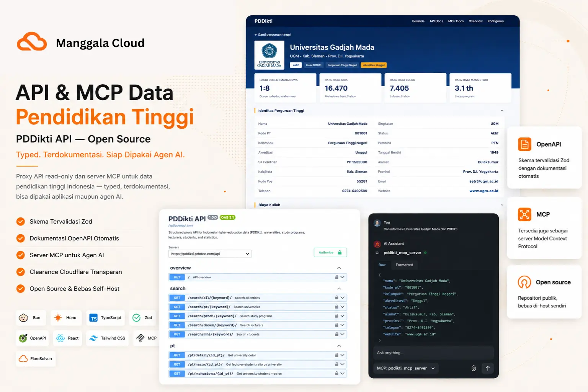This screenshot has width=588, height=392.
Task: Click the attachment icon in chat input
Action: (x=474, y=368)
